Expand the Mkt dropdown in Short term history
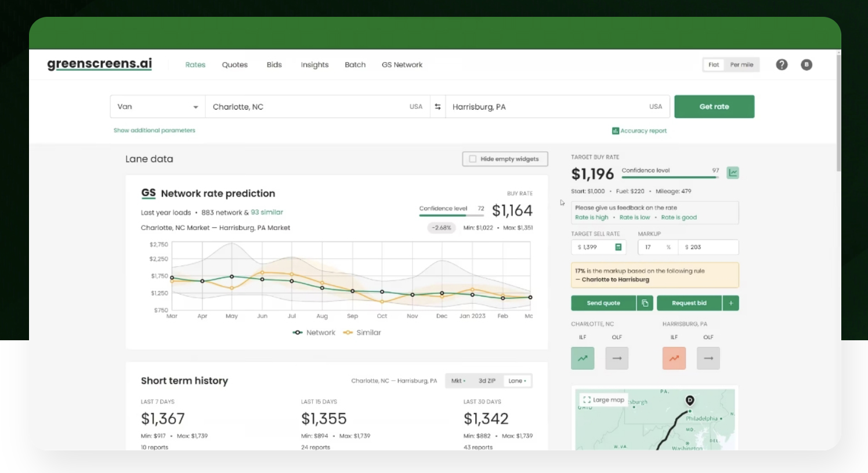The width and height of the screenshot is (868, 473). coord(458,381)
